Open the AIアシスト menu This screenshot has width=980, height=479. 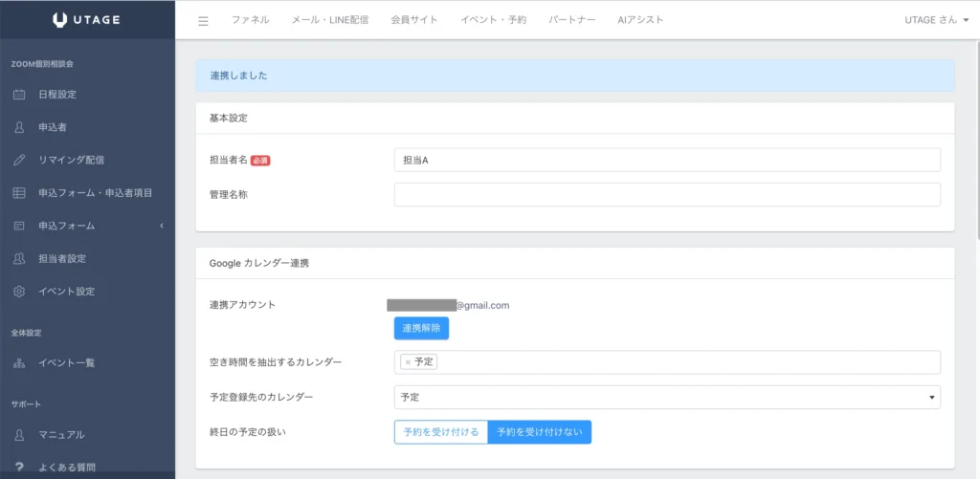pyautogui.click(x=640, y=20)
